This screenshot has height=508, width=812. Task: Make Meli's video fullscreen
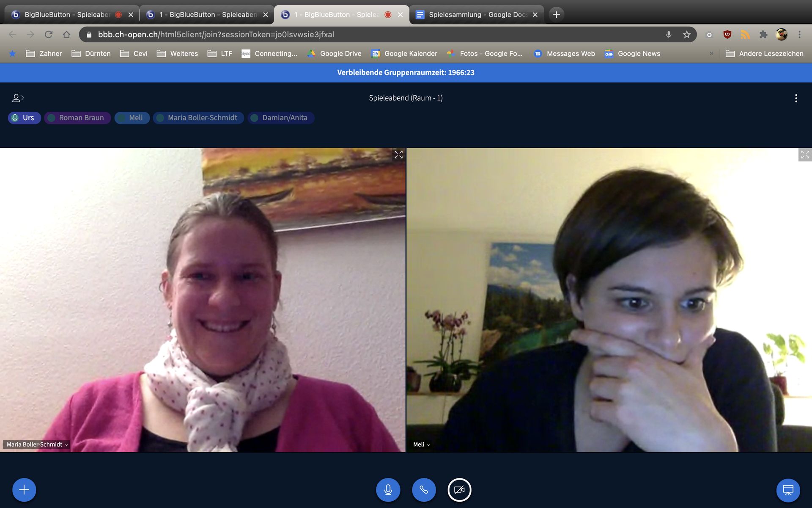click(805, 155)
